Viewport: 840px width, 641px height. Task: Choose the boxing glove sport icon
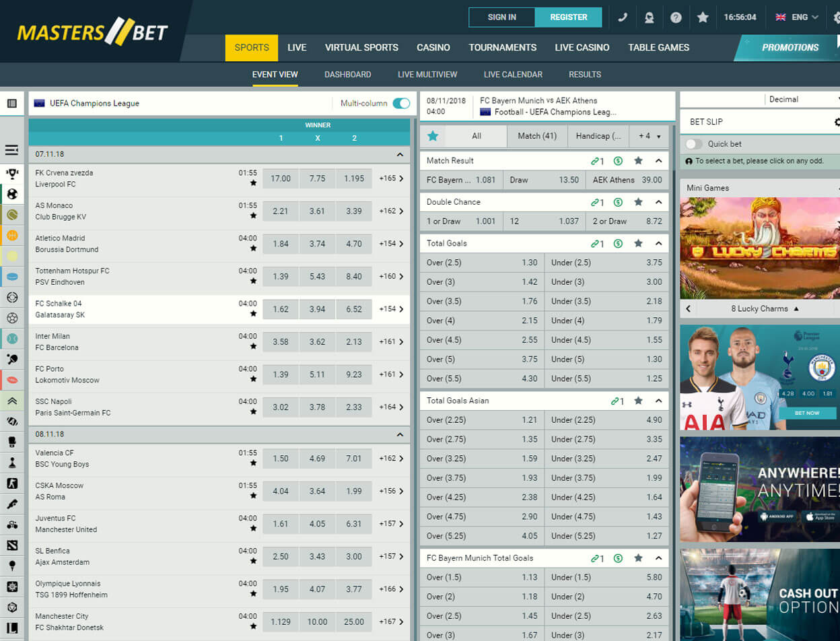coord(12,442)
